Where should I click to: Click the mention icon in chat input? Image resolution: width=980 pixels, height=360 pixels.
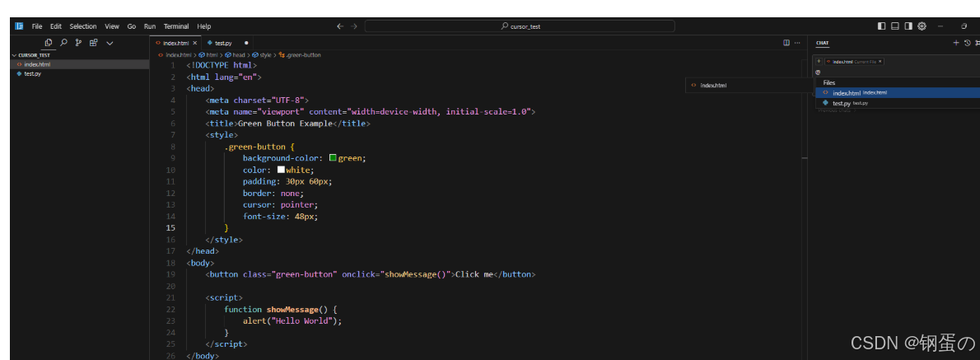pos(818,72)
